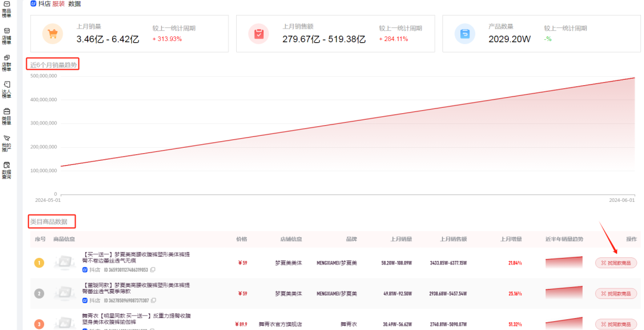The height and width of the screenshot is (330, 644).
Task: Open 商品榜单 in the left sidebar
Action: point(7,9)
